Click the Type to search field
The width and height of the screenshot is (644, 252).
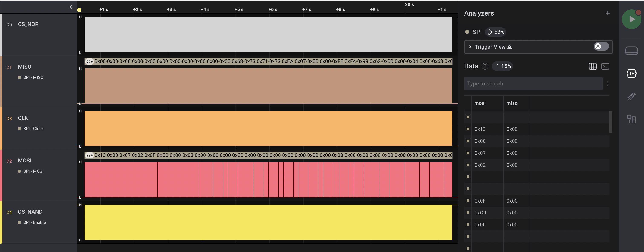pos(533,84)
